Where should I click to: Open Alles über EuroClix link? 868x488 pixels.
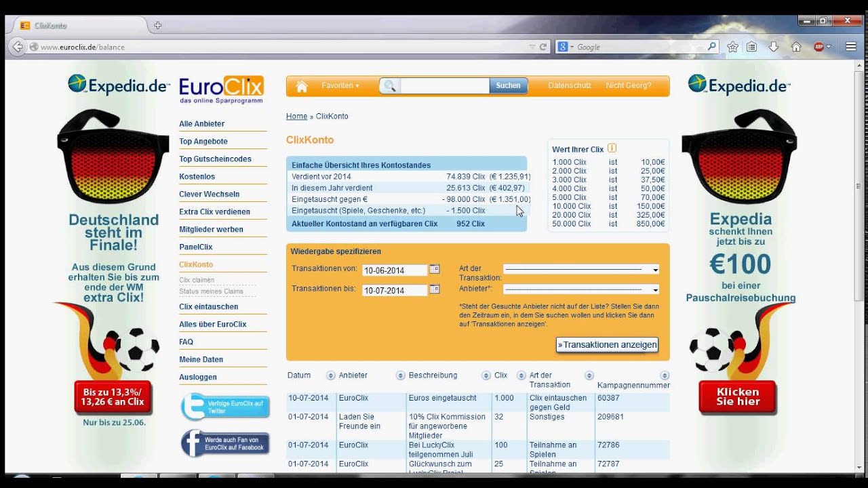click(x=213, y=325)
